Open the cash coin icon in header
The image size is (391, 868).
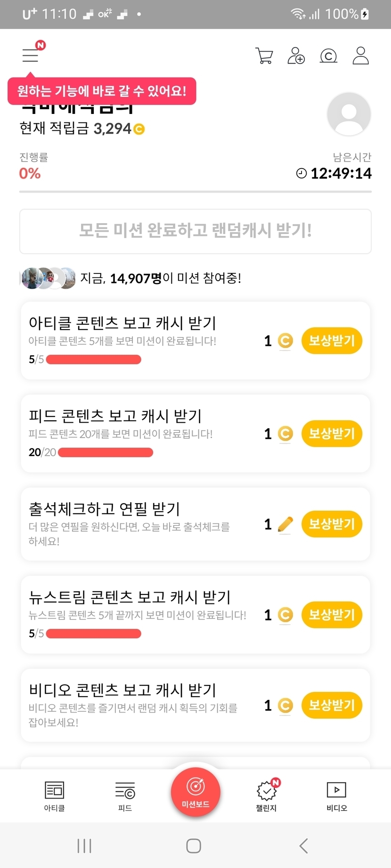tap(328, 56)
